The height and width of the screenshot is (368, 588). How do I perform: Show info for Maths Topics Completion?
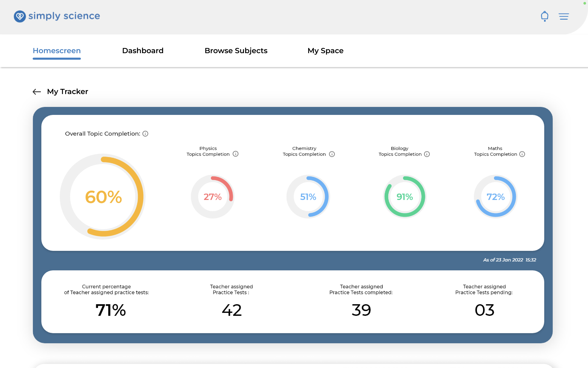tap(522, 154)
